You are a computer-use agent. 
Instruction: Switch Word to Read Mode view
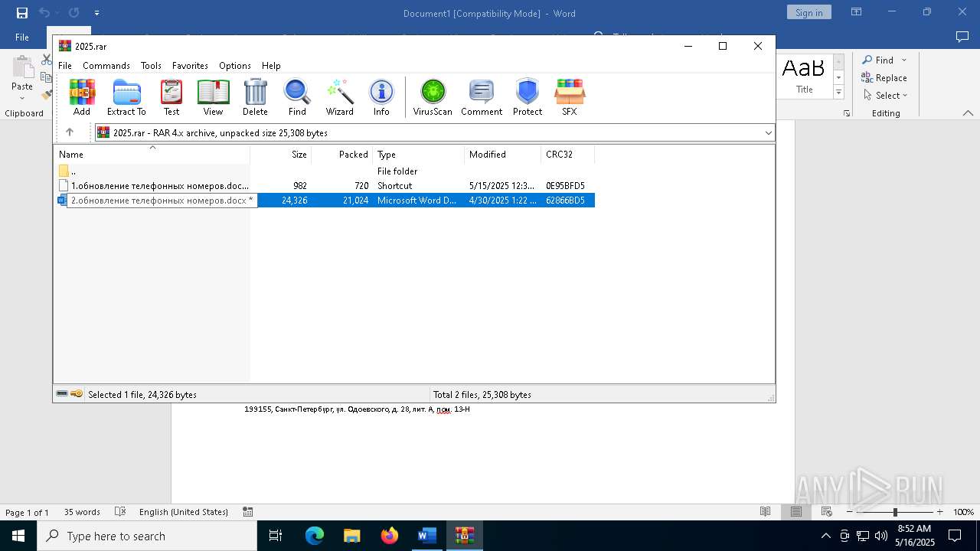coord(765,512)
